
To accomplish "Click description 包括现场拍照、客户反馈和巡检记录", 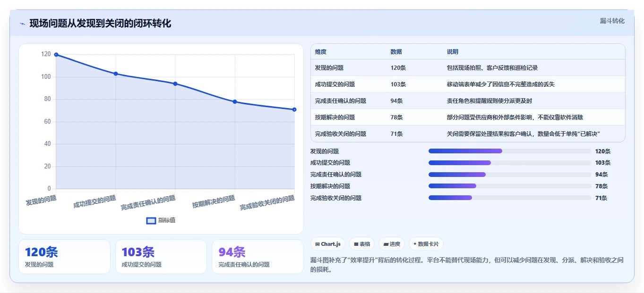I will [492, 68].
